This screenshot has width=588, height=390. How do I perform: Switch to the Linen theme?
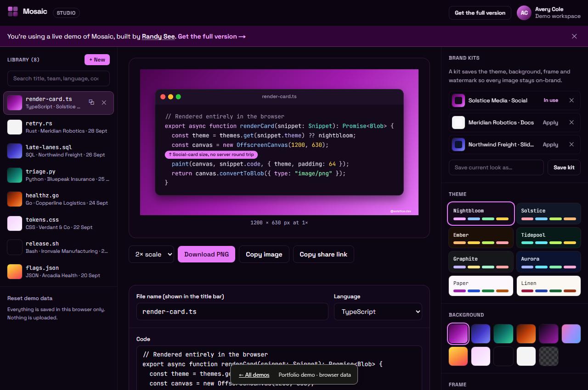(x=548, y=286)
